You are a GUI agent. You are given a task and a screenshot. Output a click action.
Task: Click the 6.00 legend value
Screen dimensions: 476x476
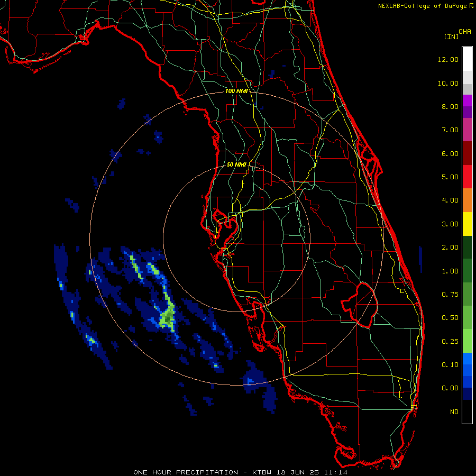coord(450,153)
